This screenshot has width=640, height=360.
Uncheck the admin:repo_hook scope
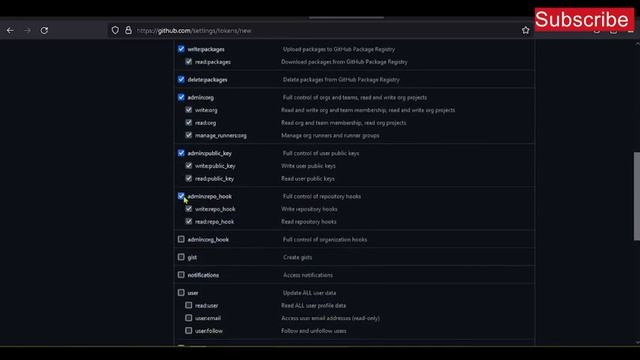[x=181, y=196]
